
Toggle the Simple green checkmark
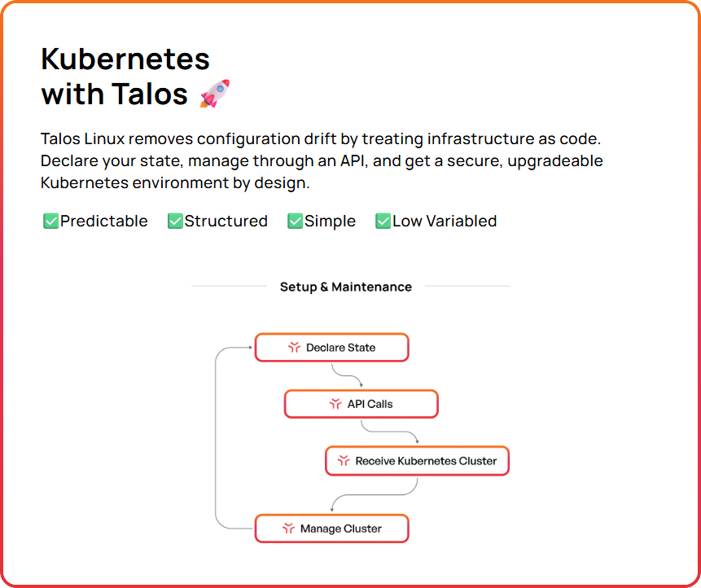pos(295,221)
